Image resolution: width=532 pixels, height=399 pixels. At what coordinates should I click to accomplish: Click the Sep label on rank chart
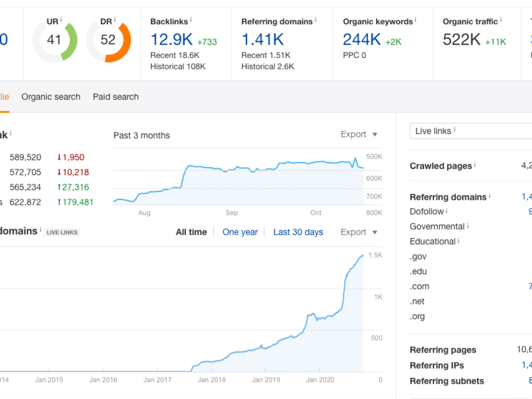(x=231, y=213)
